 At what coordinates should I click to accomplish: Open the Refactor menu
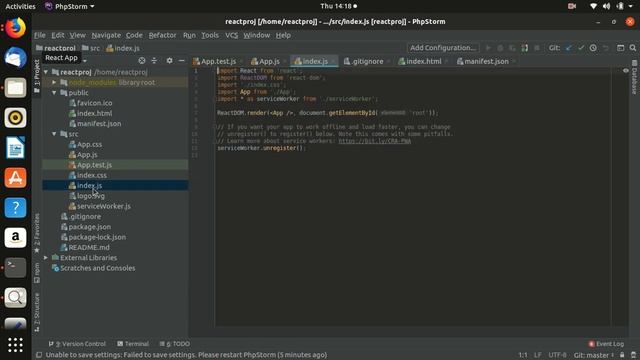(x=162, y=36)
